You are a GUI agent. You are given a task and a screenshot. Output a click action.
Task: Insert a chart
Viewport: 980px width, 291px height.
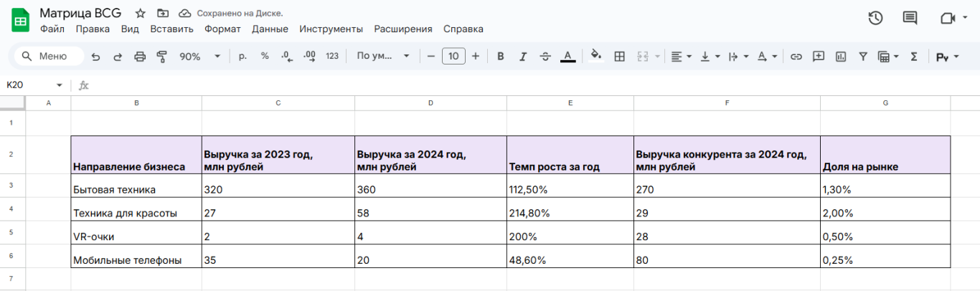pos(841,56)
